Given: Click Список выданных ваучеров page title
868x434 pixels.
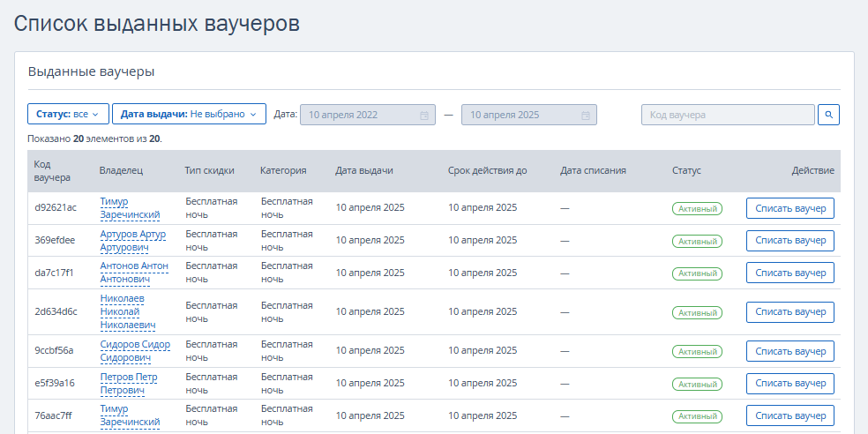Looking at the screenshot, I should [157, 24].
